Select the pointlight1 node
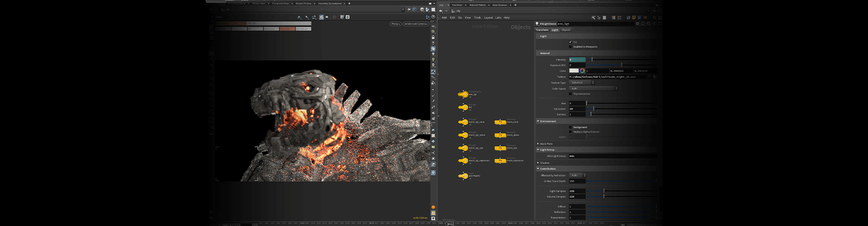Viewport: 868px width, 226px height. (x=463, y=176)
